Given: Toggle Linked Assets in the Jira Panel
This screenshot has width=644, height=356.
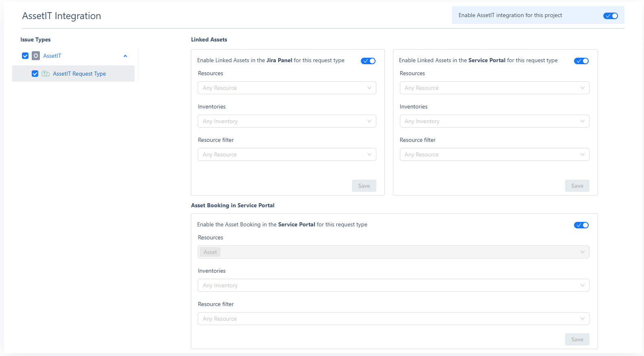Looking at the screenshot, I should (x=368, y=61).
